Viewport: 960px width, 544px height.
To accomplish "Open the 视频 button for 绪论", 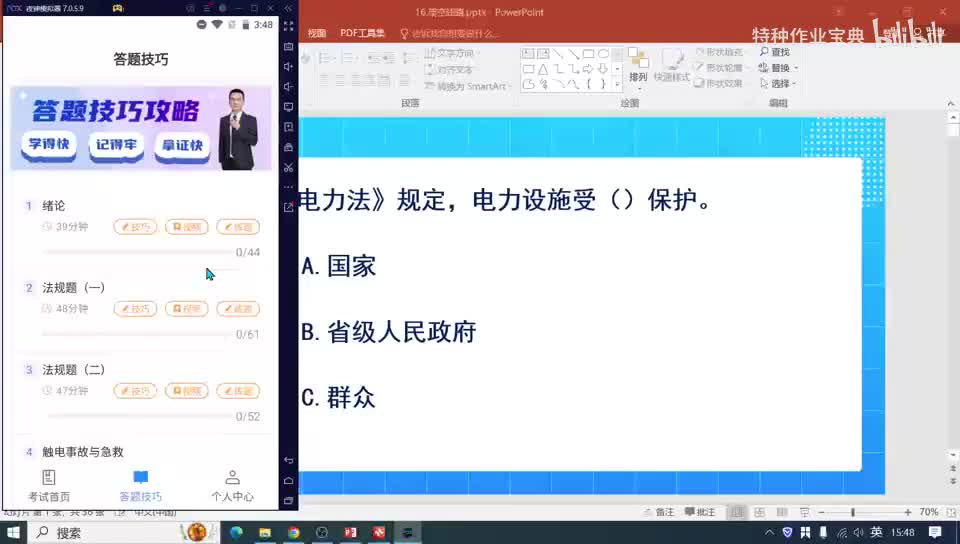I will click(187, 227).
